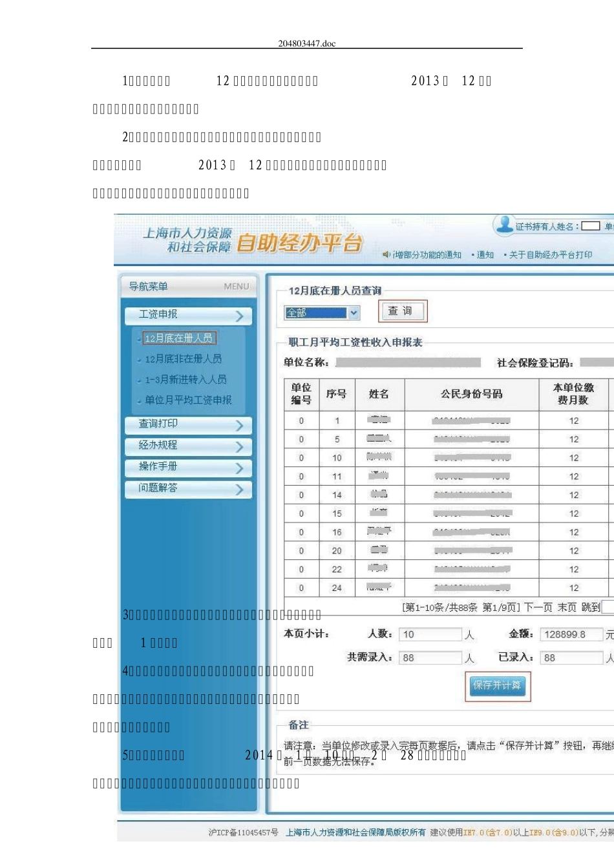Click chevron arrow beside 操作手册
Screen dimensions: 614x868
click(240, 468)
